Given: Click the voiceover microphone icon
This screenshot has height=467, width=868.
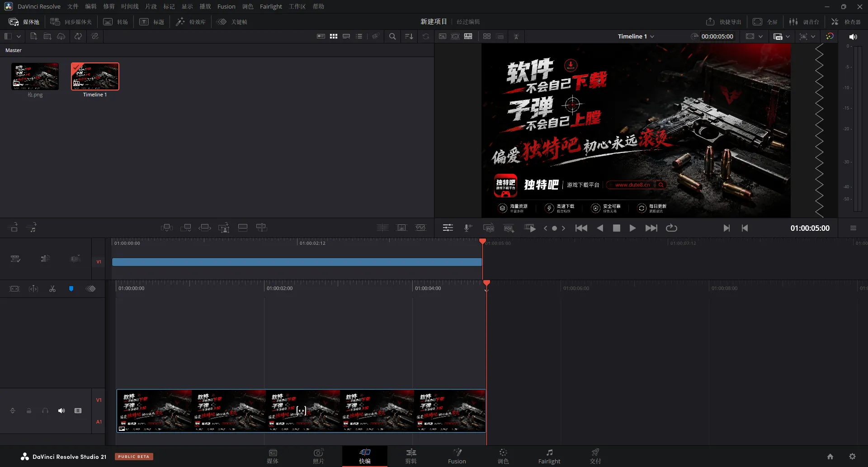Looking at the screenshot, I should point(468,228).
